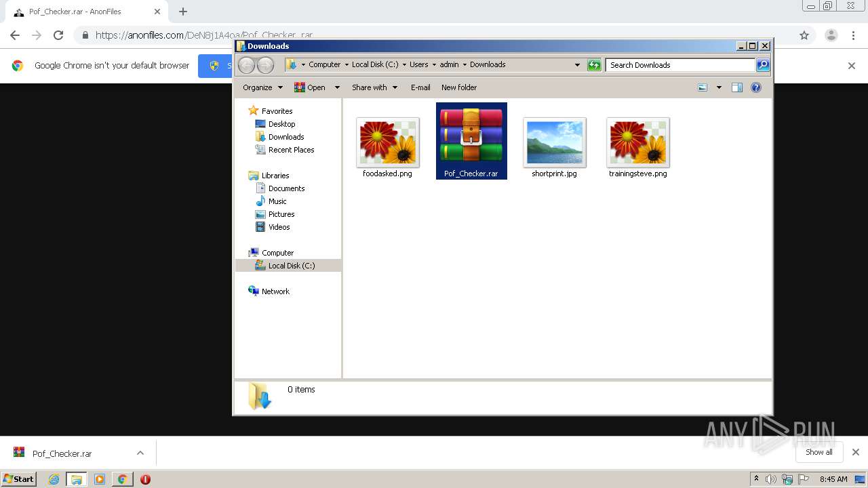Click the Open button in the toolbar
868x488 pixels.
[x=310, y=87]
